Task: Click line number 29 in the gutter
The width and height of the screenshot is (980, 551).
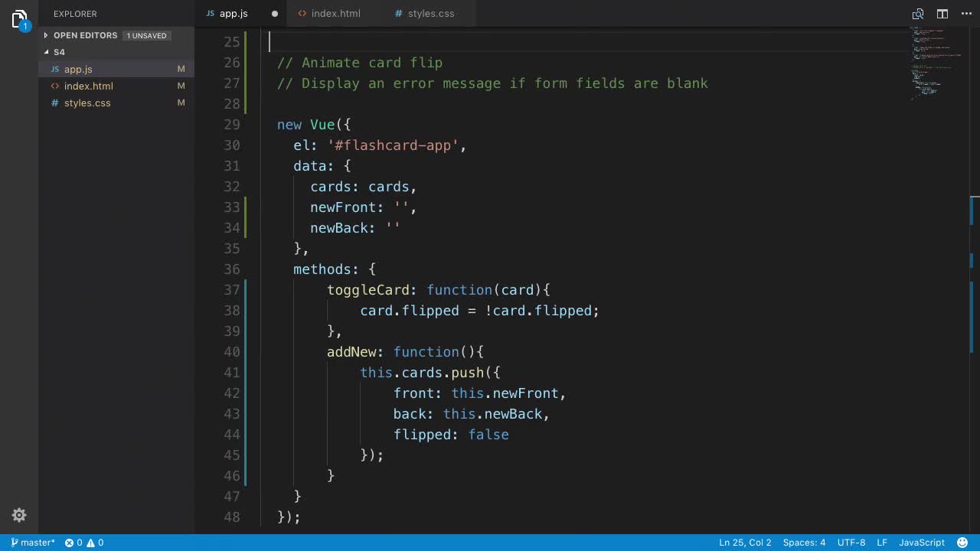Action: coord(231,125)
